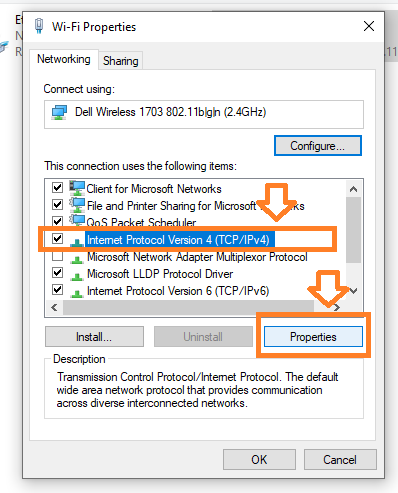Uncheck Internet Protocol Version 4 checkbox
This screenshot has width=398, height=493.
pyautogui.click(x=57, y=238)
